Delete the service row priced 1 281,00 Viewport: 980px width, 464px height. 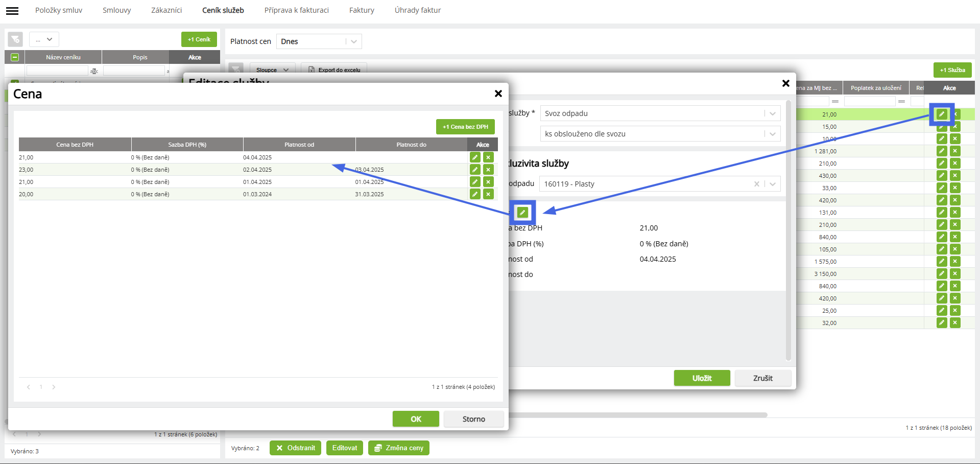click(x=955, y=151)
